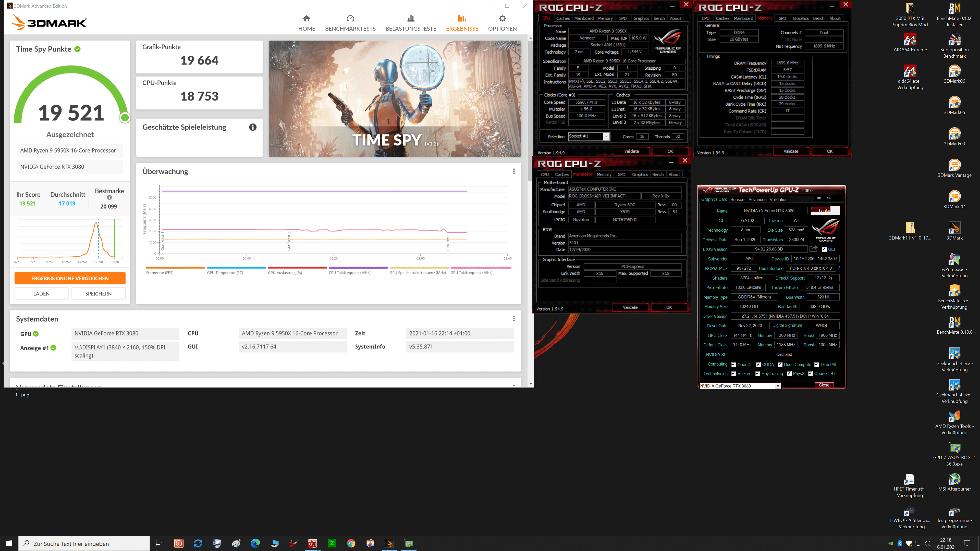Click Validate in the Mainboard CPU-Z window

[x=630, y=307]
